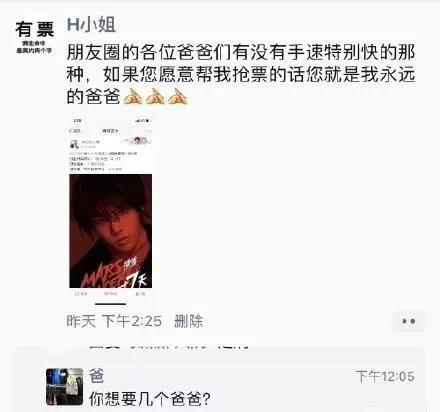
Task: Tap the middle tab at the embedded screenshot's bottom
Action: point(110,294)
